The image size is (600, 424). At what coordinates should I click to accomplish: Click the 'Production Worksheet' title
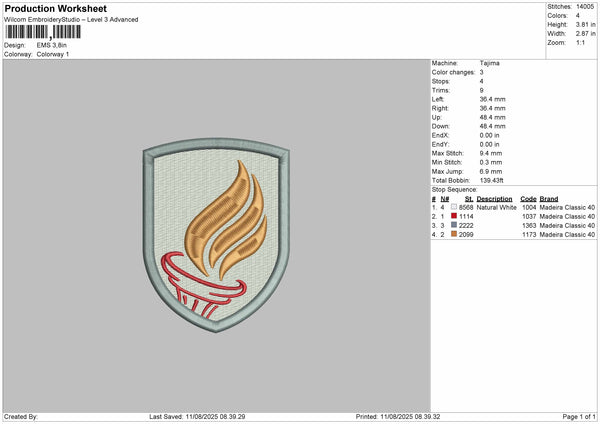55,8
